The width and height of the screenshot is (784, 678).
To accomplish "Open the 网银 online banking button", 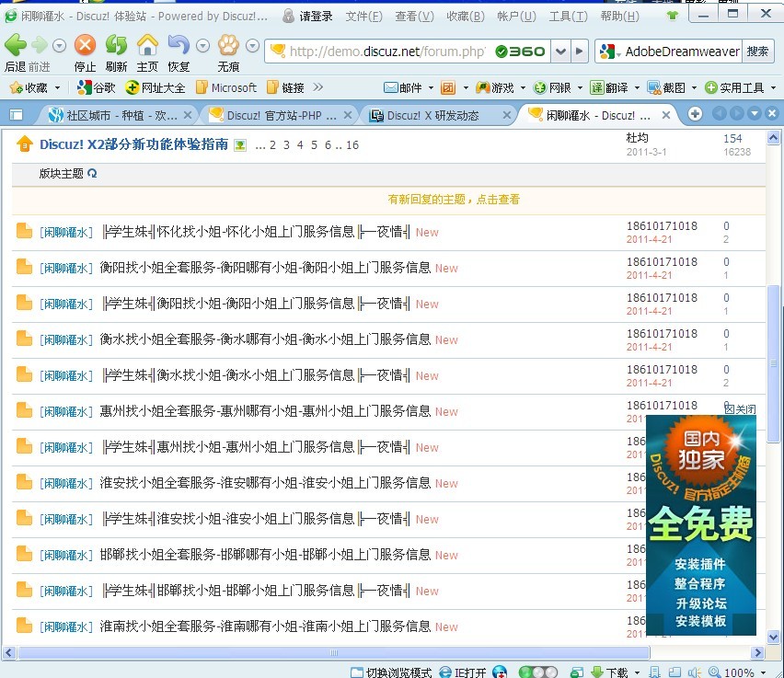I will (x=552, y=88).
